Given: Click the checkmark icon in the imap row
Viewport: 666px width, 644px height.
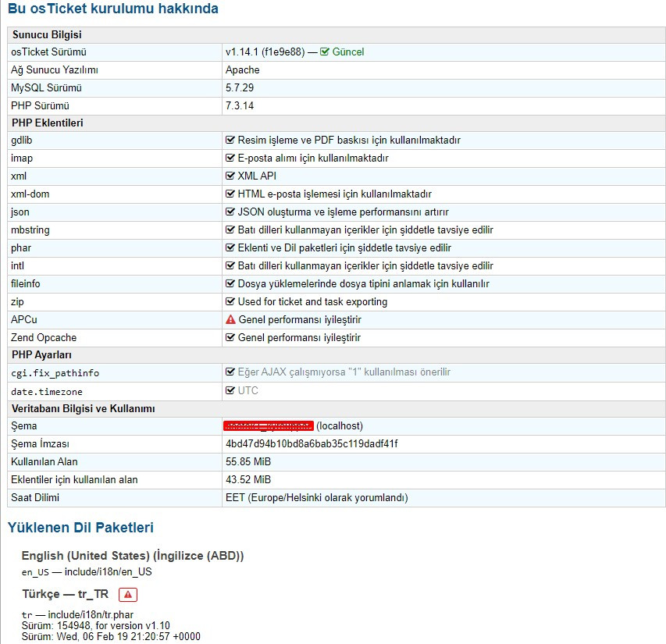Looking at the screenshot, I should [x=230, y=158].
